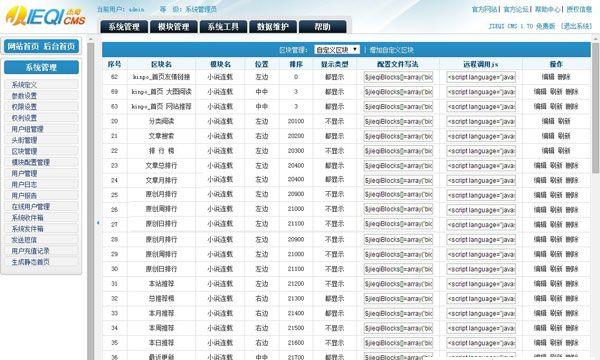
Task: Click 编辑 for block number 62
Action: pos(548,77)
